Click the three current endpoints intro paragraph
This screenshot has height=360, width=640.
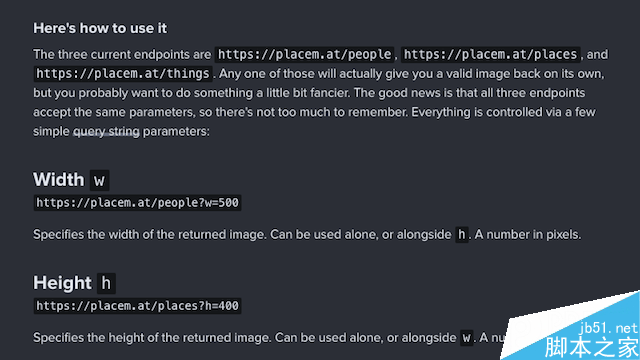(x=320, y=93)
